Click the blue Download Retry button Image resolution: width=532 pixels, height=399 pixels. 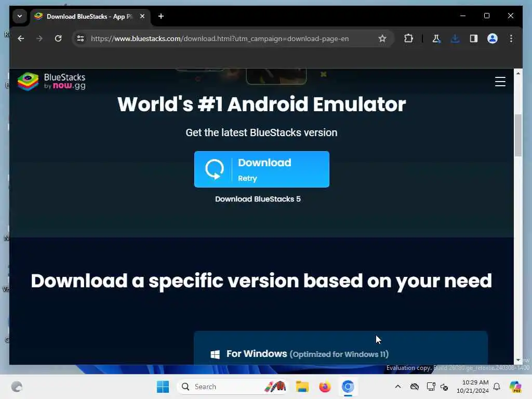tap(262, 169)
